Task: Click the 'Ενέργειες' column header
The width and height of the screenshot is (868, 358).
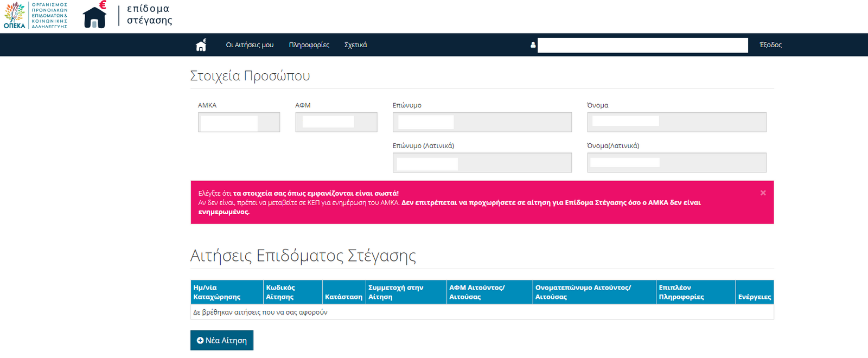Action: point(754,297)
